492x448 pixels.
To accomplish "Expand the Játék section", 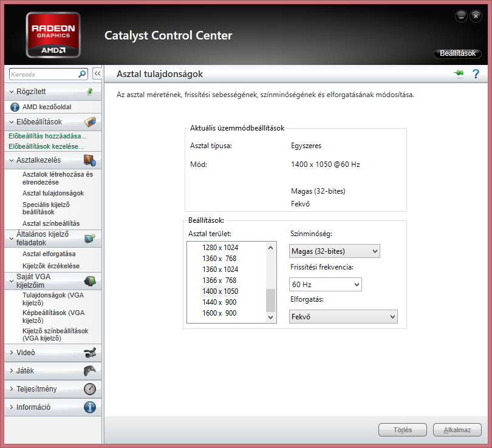I will 12,371.
